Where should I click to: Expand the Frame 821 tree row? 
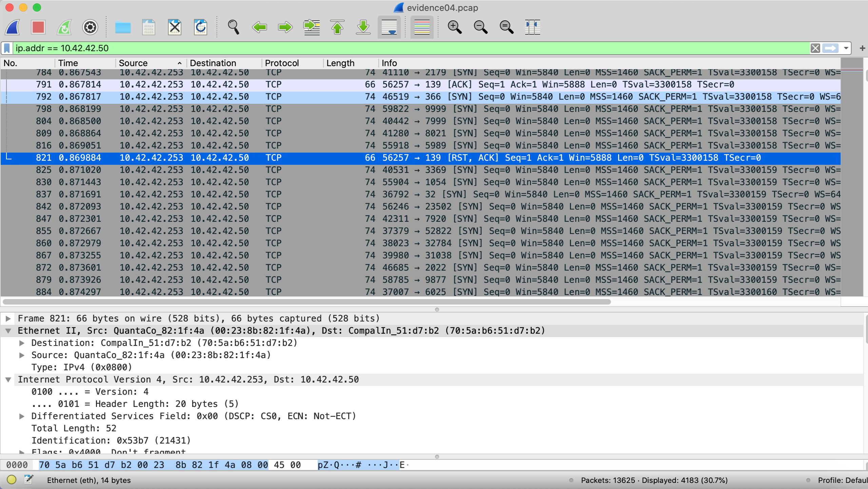[x=8, y=318]
